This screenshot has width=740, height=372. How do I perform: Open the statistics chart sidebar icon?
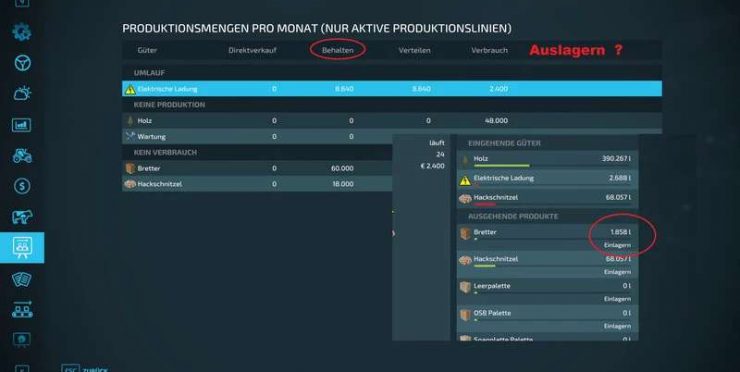pos(22,125)
